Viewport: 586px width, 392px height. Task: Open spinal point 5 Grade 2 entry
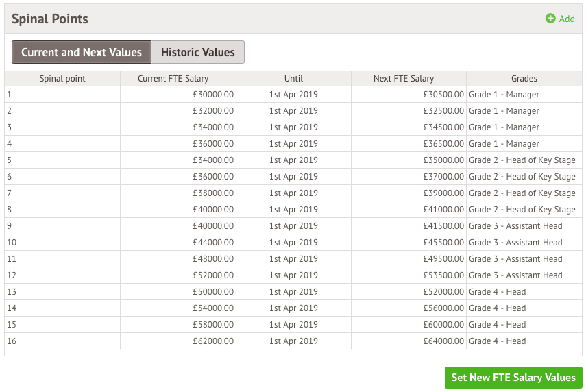[522, 160]
